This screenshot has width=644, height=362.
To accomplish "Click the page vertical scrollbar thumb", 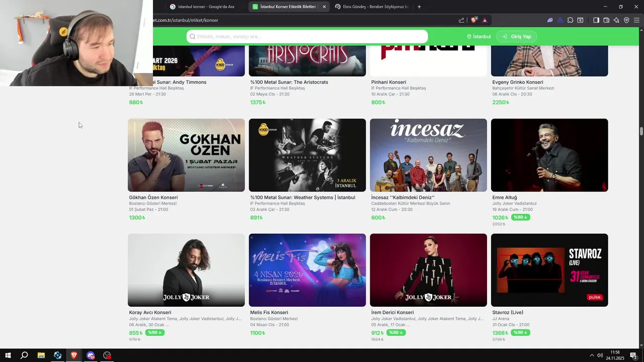I will [x=641, y=132].
